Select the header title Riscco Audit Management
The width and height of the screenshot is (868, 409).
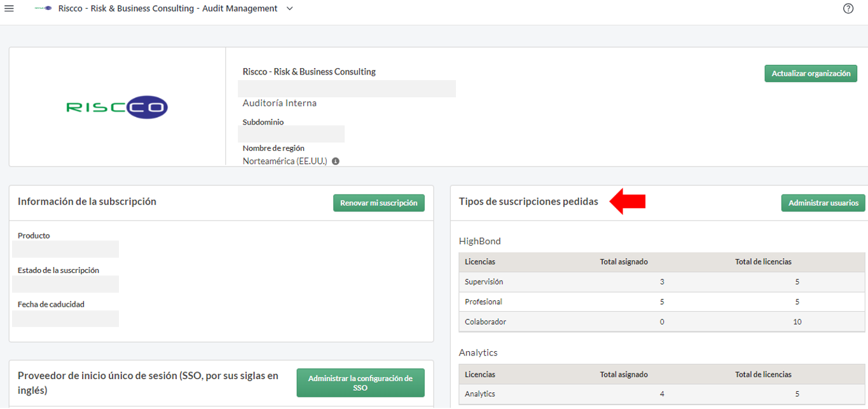pyautogui.click(x=168, y=8)
